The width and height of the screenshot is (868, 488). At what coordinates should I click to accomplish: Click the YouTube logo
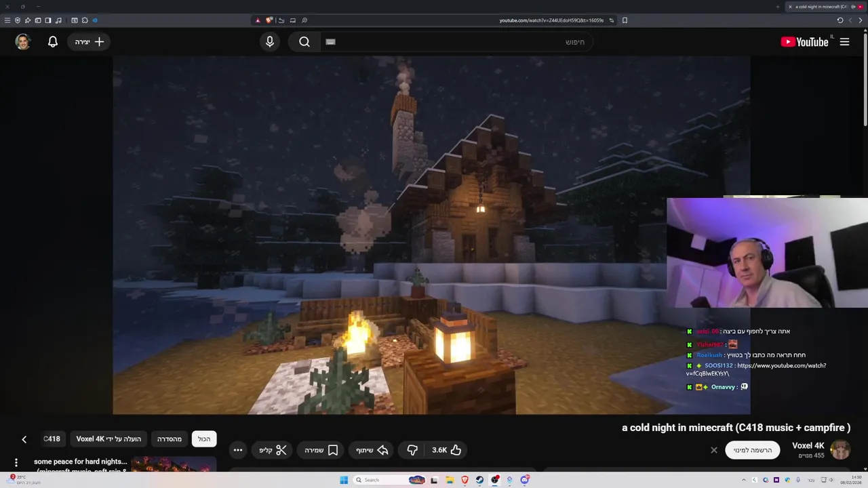tap(804, 42)
